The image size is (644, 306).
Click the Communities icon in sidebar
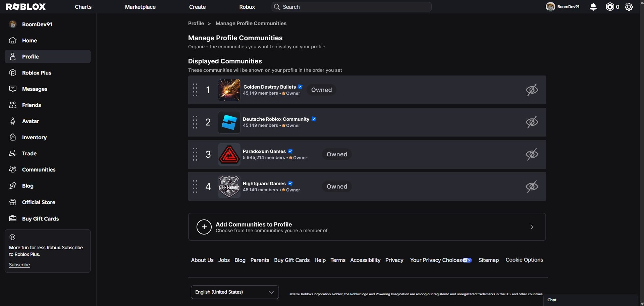point(13,169)
